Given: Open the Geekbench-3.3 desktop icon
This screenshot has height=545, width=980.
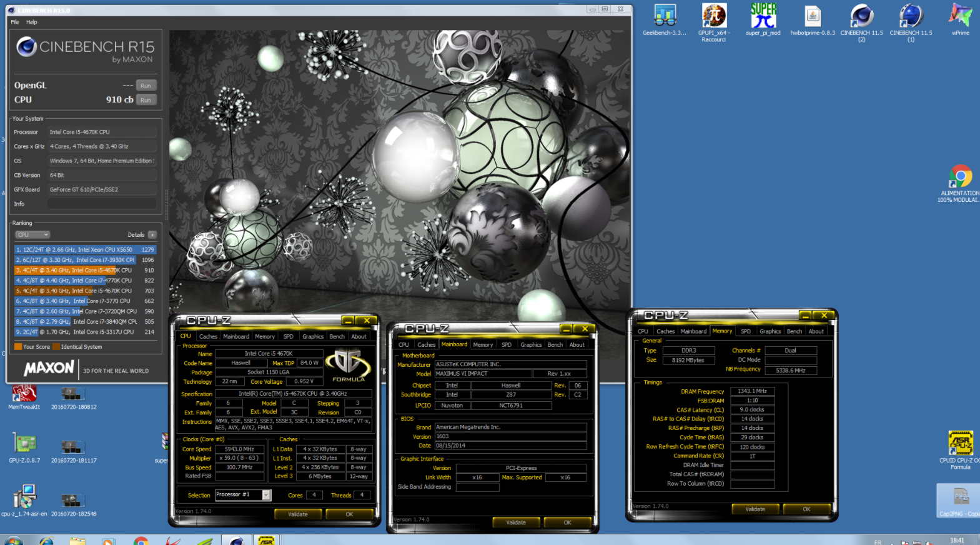Looking at the screenshot, I should (x=665, y=20).
